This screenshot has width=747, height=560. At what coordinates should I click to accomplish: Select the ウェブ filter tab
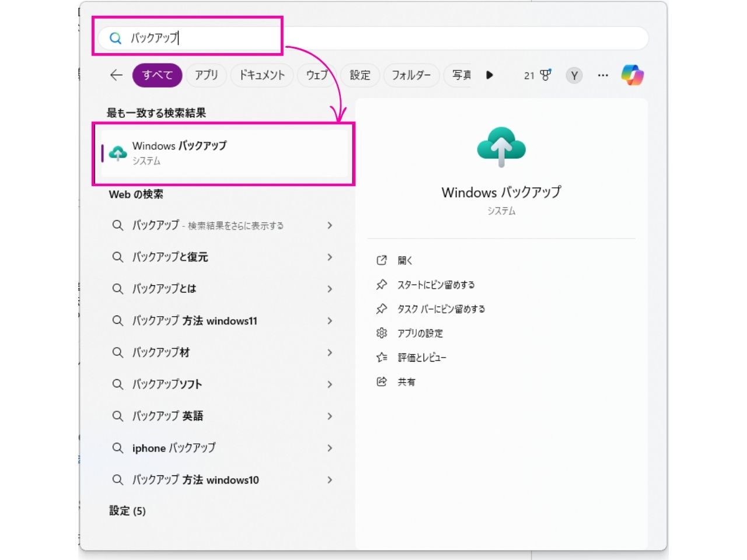pyautogui.click(x=316, y=75)
